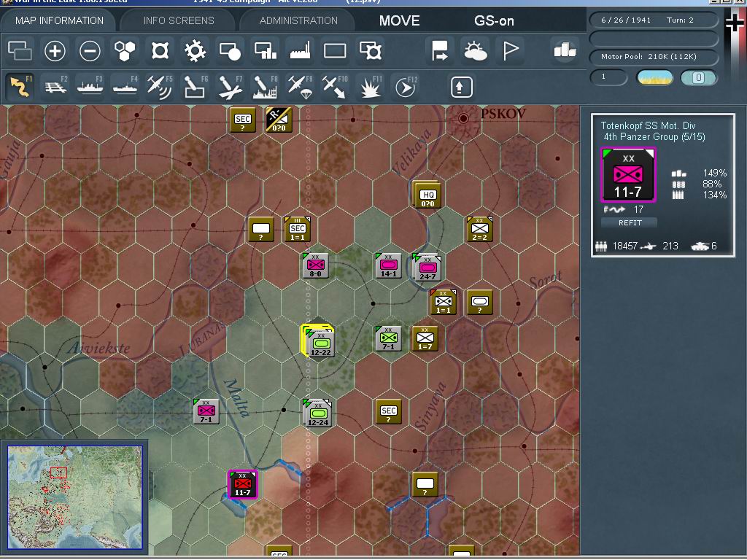The width and height of the screenshot is (747, 560).
Task: Toggle the empty rectangle icon
Action: pyautogui.click(x=335, y=51)
